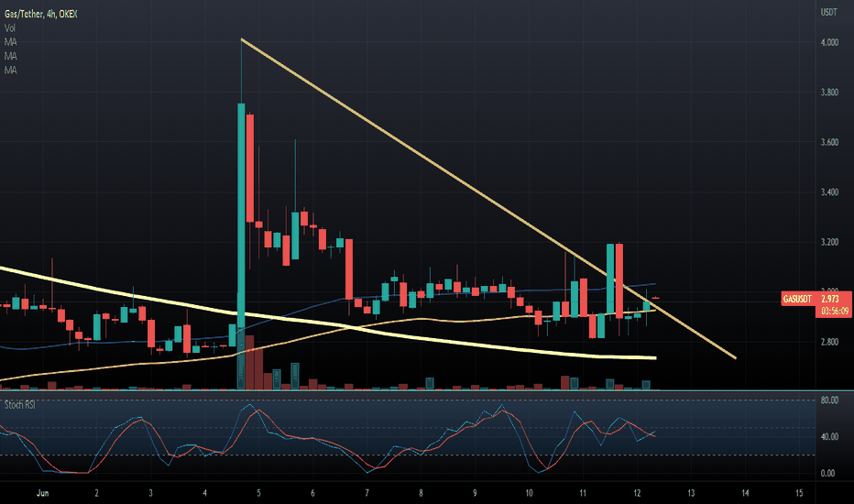Viewport: 854px width, 504px height.
Task: Click the 03:56:09 candle countdown timer
Action: [x=835, y=312]
